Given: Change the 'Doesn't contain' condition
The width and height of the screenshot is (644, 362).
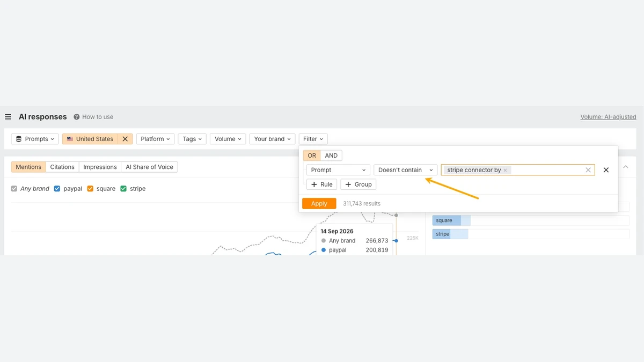Looking at the screenshot, I should tap(406, 170).
